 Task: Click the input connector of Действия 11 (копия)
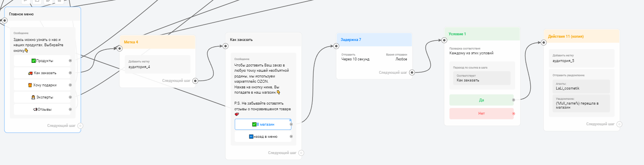pyautogui.click(x=544, y=43)
